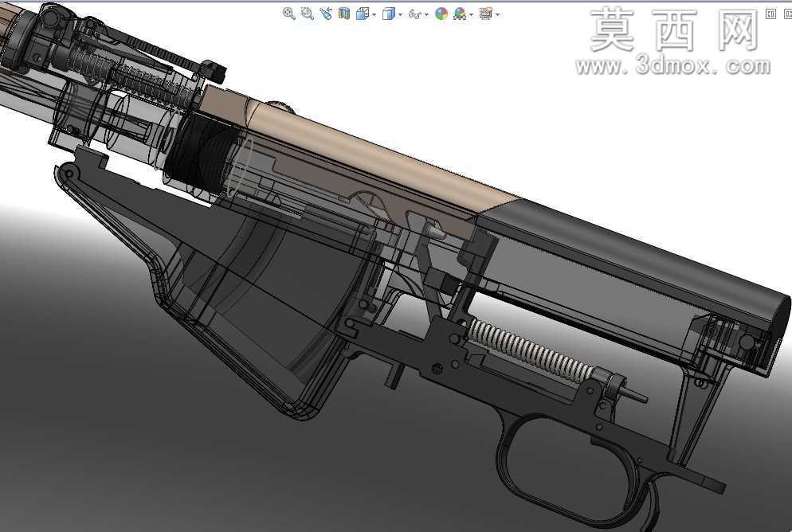
Task: Open the View Settings dropdown arrow
Action: (497, 14)
